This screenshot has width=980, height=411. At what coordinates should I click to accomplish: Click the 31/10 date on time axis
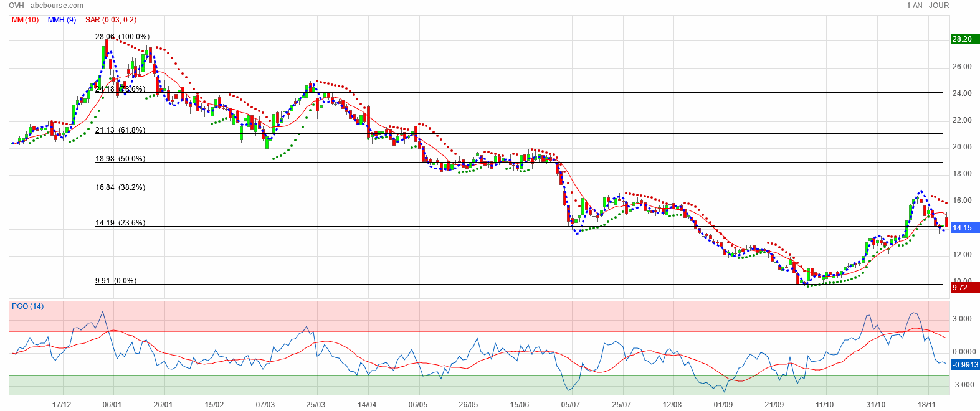click(x=876, y=404)
